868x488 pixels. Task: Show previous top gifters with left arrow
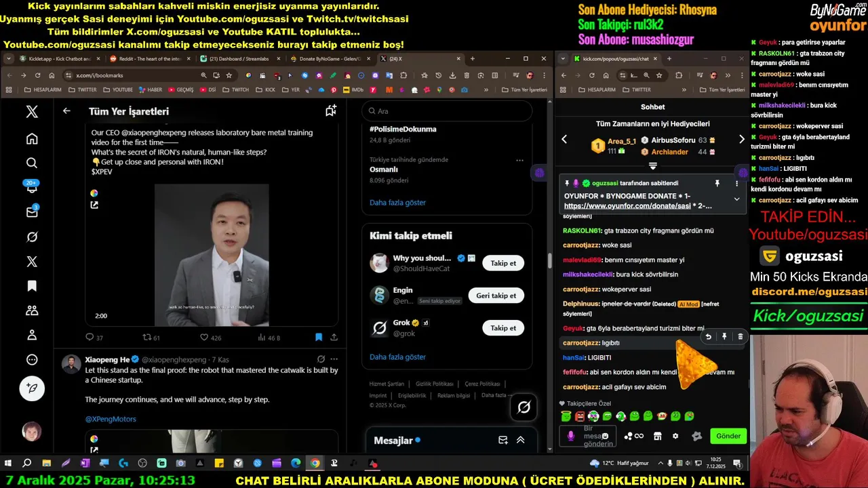pyautogui.click(x=564, y=139)
